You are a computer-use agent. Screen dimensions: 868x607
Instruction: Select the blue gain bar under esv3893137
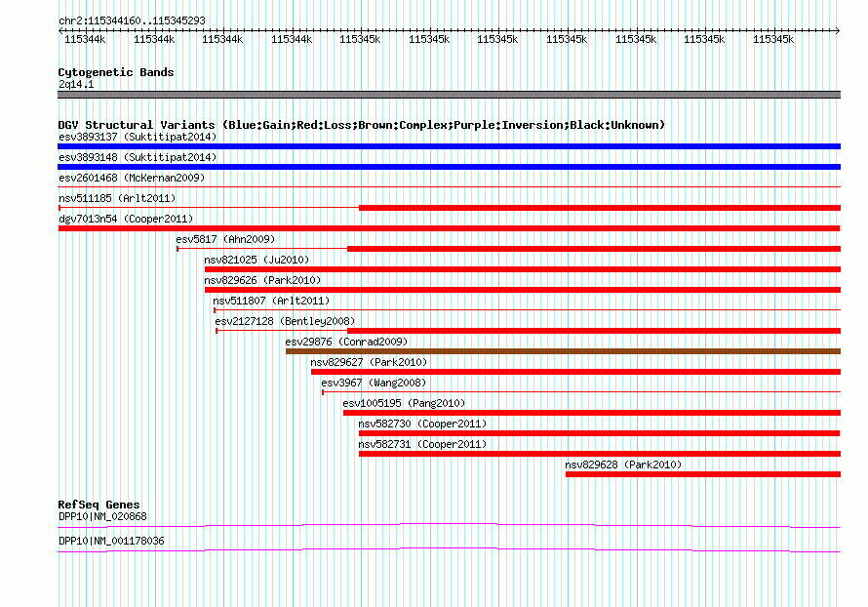tap(449, 146)
